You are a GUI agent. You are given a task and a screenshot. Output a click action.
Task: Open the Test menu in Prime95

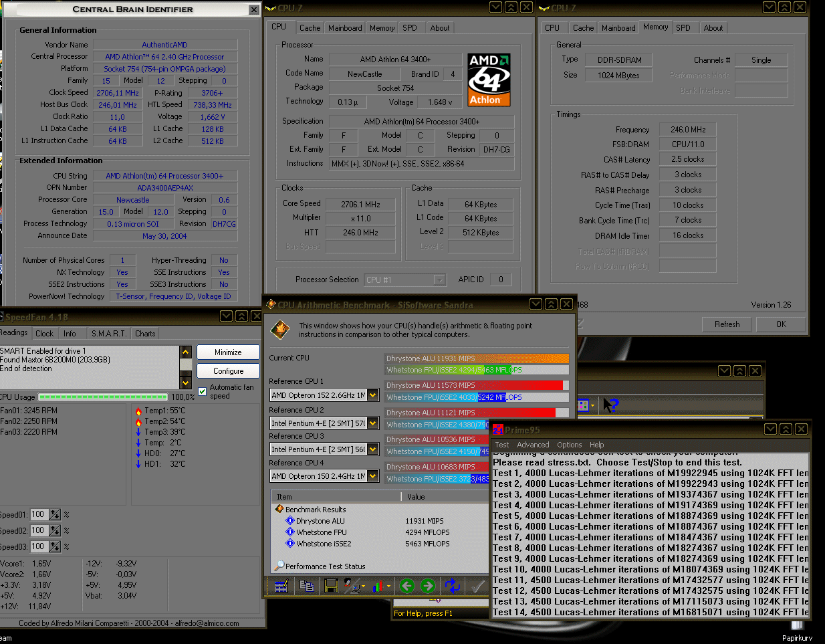click(x=501, y=445)
